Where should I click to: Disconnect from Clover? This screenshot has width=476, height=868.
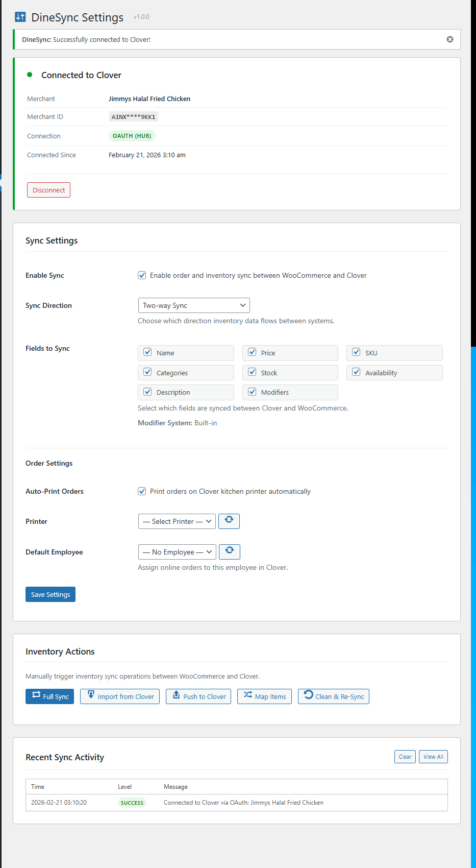click(48, 190)
